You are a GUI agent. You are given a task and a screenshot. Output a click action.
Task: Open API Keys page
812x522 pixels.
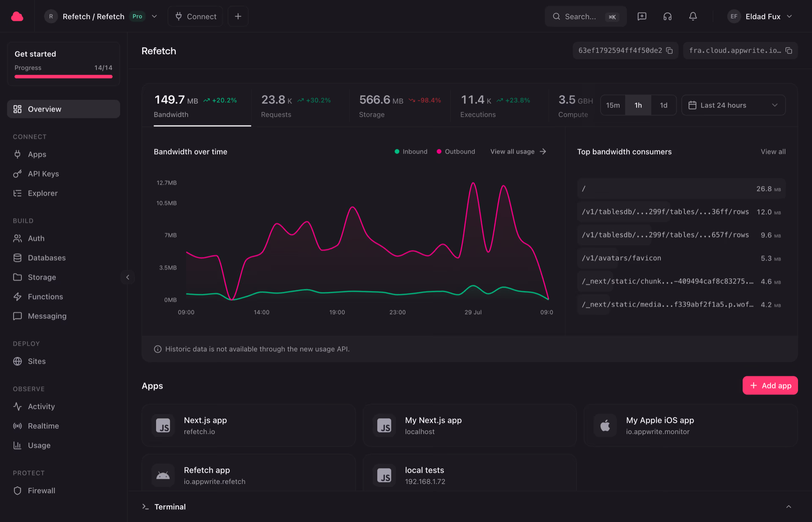63,174
